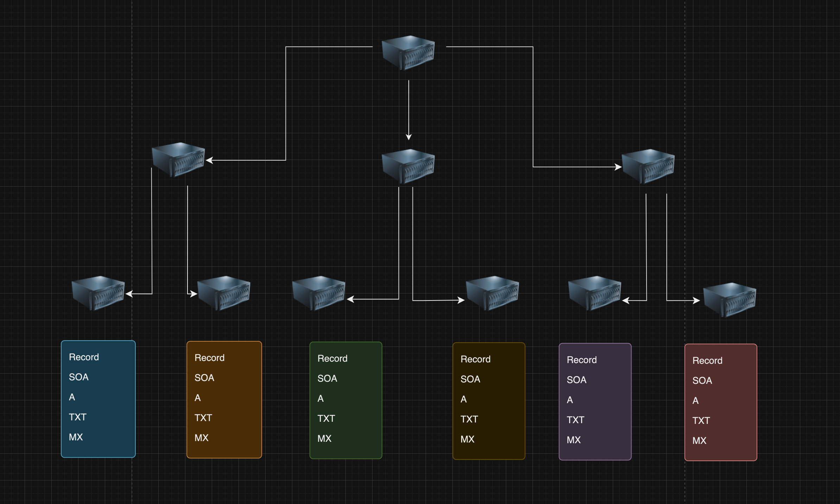Click 'A' entry in the green box
Viewport: 840px width, 504px height.
(x=320, y=399)
